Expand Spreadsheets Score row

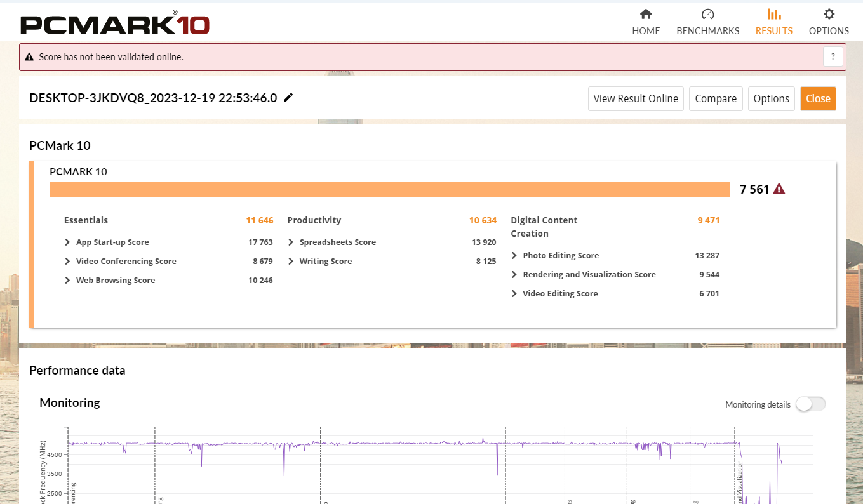(291, 242)
